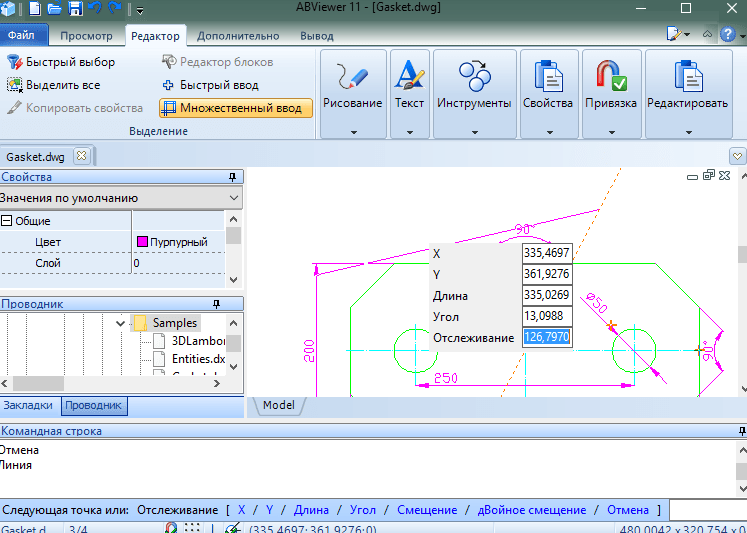Click Выделить все selection tool
Viewport: 747px width, 533px height.
click(x=53, y=85)
